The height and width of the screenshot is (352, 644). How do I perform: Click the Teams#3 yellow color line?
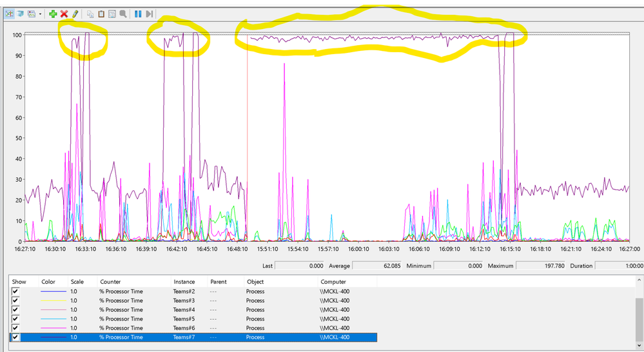54,300
